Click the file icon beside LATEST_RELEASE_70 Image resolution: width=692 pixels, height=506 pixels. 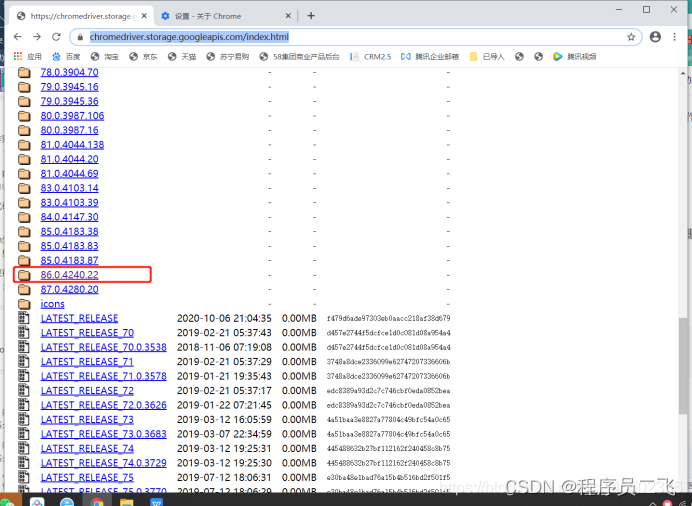23,333
